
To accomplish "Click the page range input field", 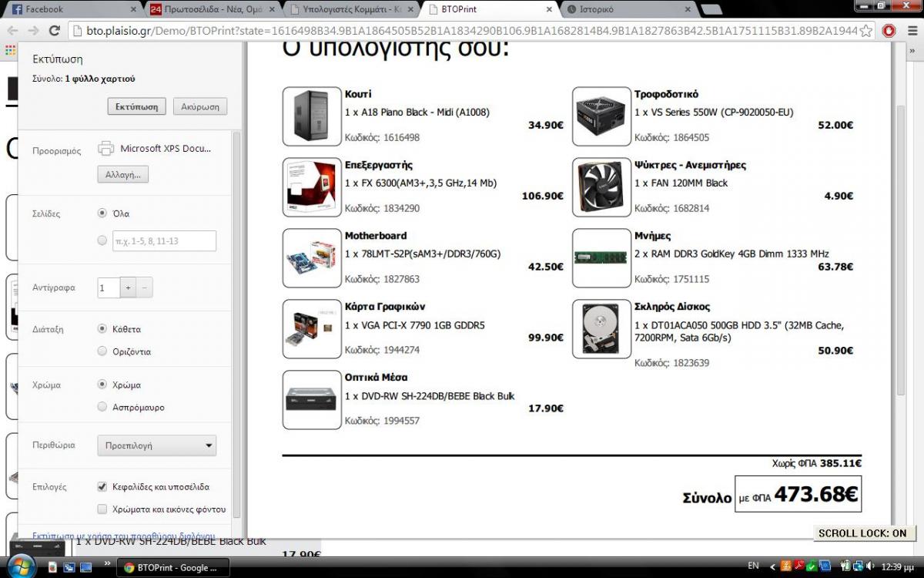I will (164, 240).
